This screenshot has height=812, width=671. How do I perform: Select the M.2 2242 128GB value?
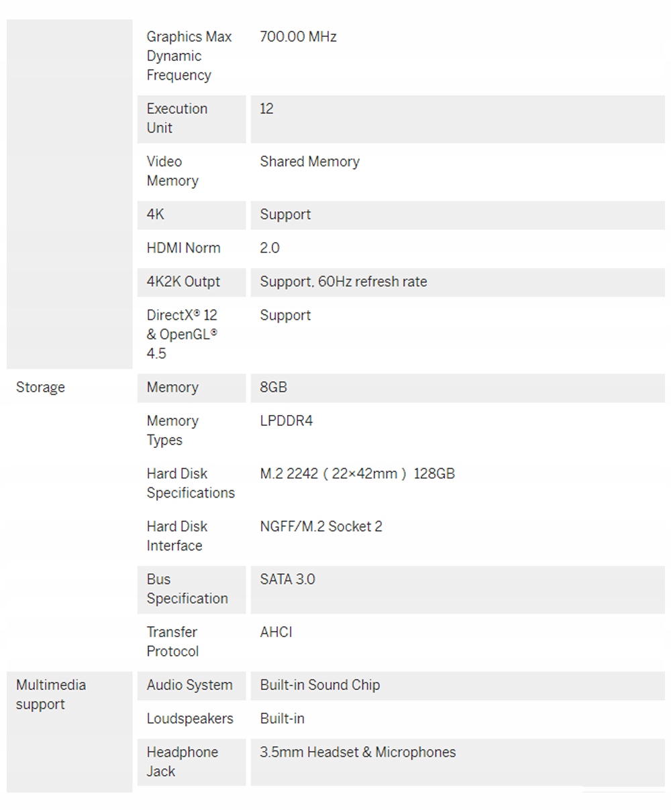click(x=357, y=474)
